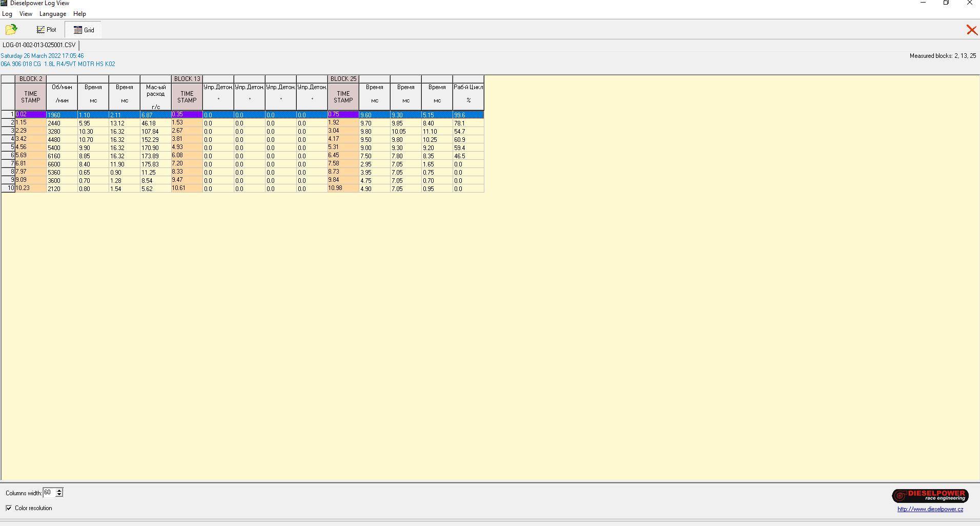Click the Block 2 TIME STAMP column header
This screenshot has width=980, height=526.
click(31, 97)
